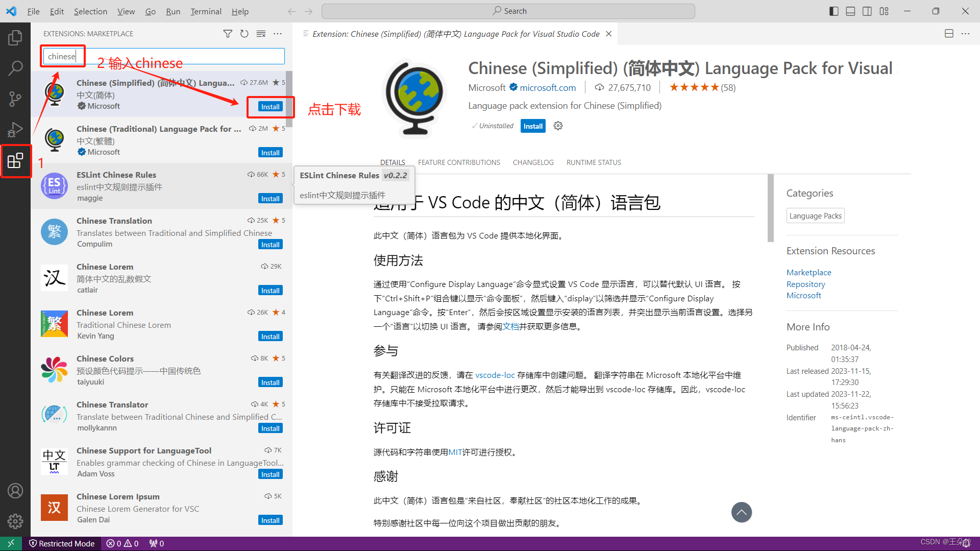Open the Terminal menu
This screenshot has width=980, height=551.
point(206,11)
